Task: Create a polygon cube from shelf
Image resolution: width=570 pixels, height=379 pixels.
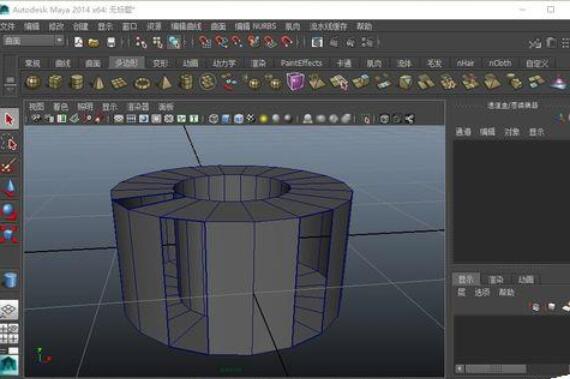Action: [x=55, y=82]
